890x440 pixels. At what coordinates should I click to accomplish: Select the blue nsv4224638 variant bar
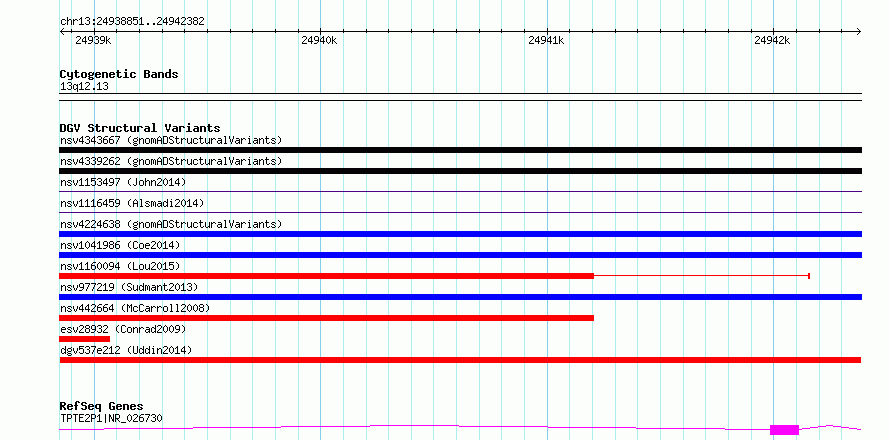pos(460,234)
